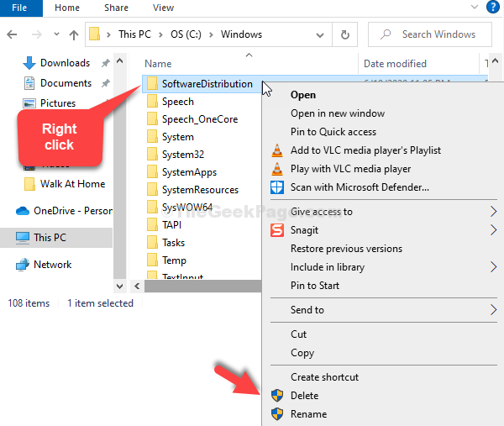Choose Restore previous versions
This screenshot has width=504, height=426.
point(382,249)
